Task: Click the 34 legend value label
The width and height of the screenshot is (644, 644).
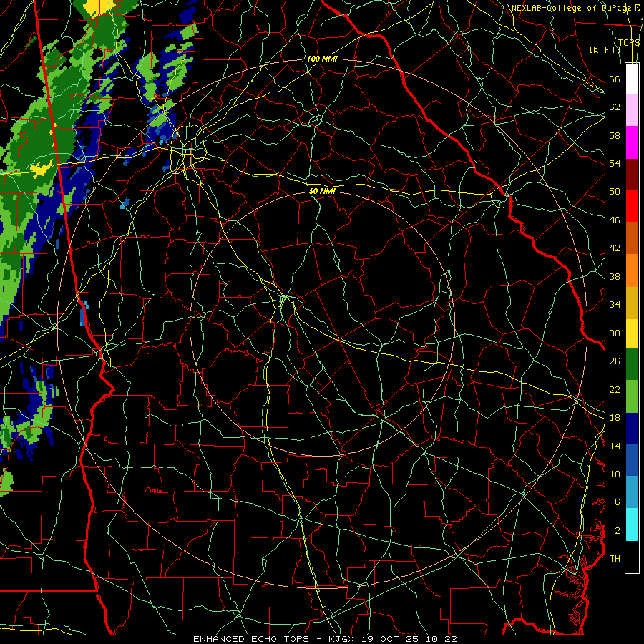Action: (x=615, y=305)
